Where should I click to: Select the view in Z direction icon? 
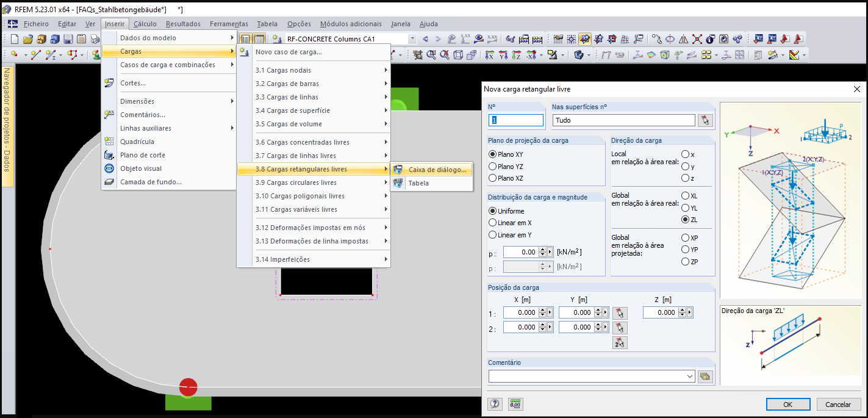tap(517, 55)
